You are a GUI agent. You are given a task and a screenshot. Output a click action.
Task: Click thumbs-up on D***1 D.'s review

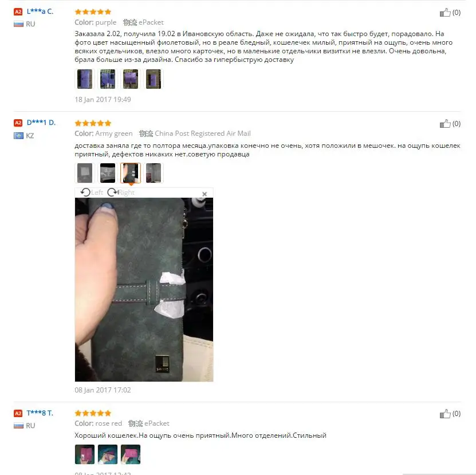click(445, 124)
